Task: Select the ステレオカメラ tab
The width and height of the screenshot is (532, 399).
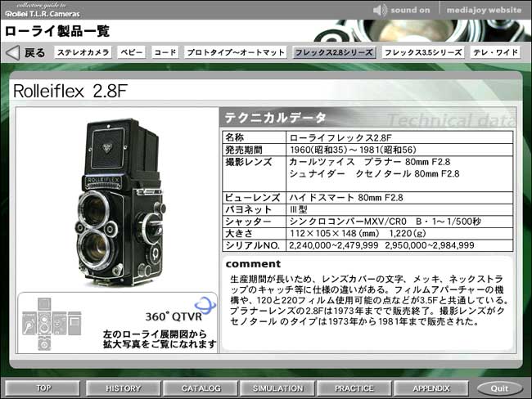Action: click(x=83, y=52)
